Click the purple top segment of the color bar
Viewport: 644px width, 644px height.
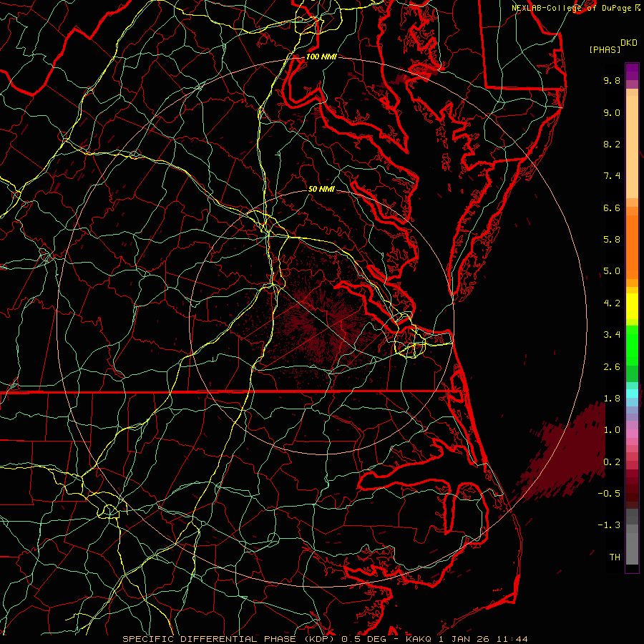[x=632, y=72]
